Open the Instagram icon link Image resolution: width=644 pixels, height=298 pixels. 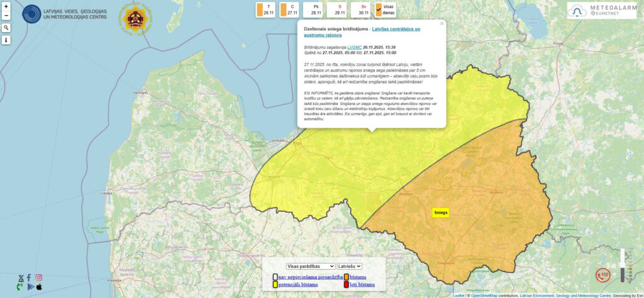pyautogui.click(x=39, y=277)
